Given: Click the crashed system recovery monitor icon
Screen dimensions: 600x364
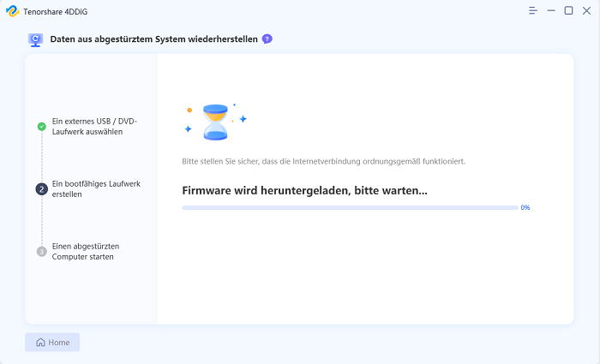Looking at the screenshot, I should coord(35,39).
